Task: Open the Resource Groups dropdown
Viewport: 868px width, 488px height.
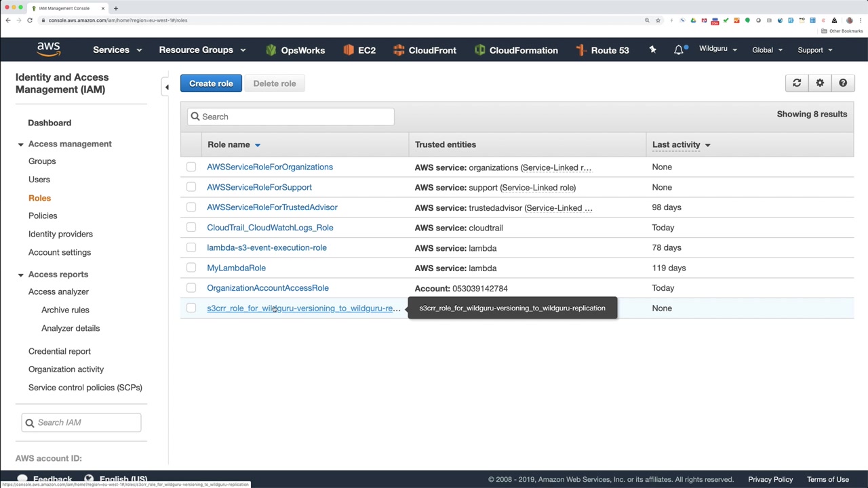Action: point(202,49)
